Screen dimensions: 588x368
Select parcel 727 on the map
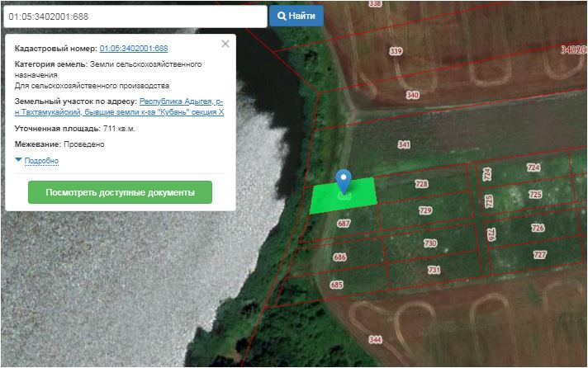540,254
